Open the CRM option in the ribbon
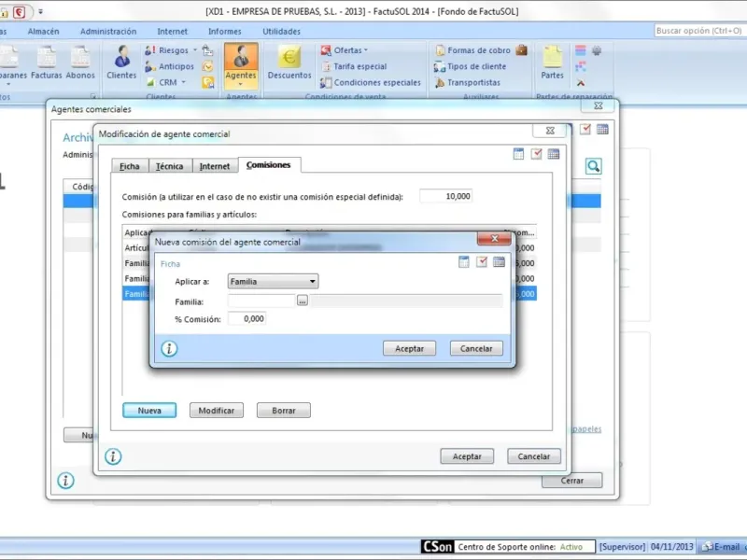 pos(165,82)
